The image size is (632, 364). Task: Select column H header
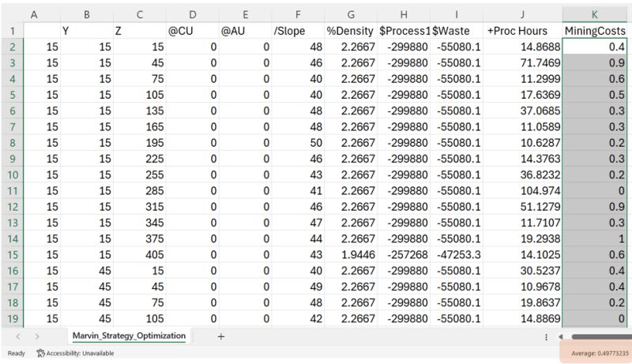(404, 15)
